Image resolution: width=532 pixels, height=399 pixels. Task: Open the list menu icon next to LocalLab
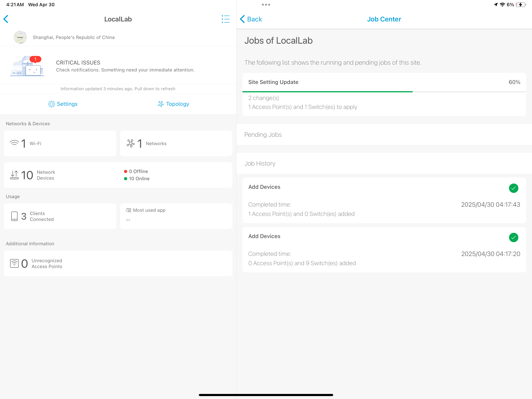(x=225, y=19)
